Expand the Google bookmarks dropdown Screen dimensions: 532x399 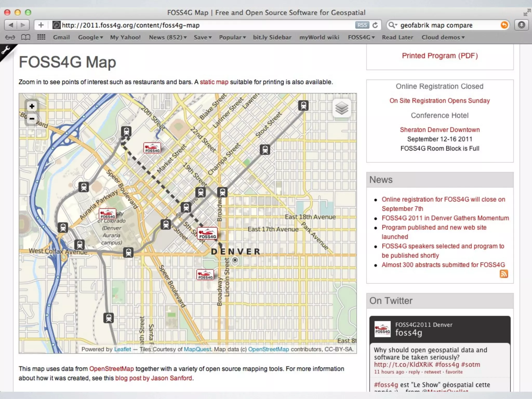[x=90, y=37]
